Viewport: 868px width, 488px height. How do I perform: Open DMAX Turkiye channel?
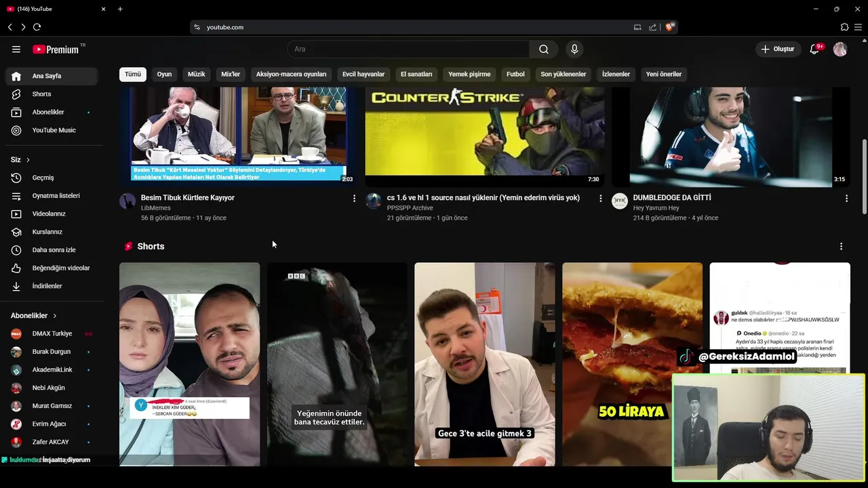(52, 333)
